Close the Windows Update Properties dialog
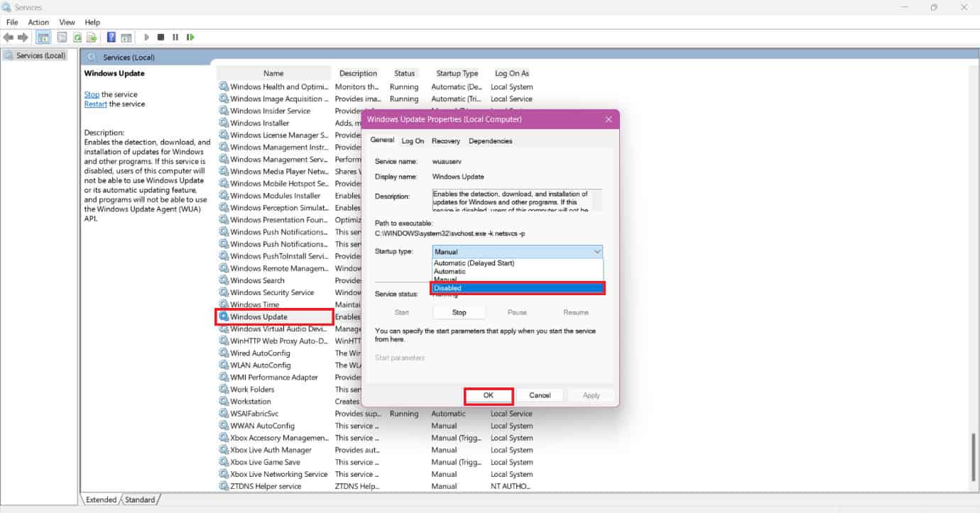The width and height of the screenshot is (980, 513). coord(608,119)
